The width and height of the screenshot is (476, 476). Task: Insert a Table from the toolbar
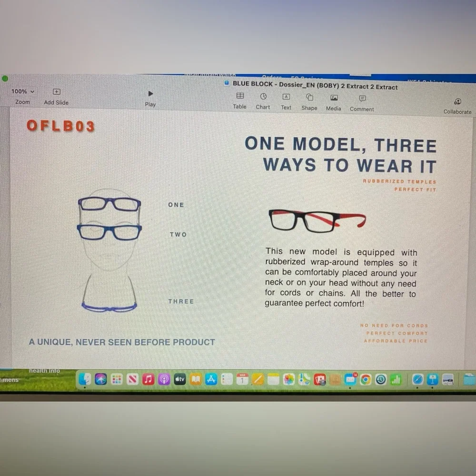point(240,101)
